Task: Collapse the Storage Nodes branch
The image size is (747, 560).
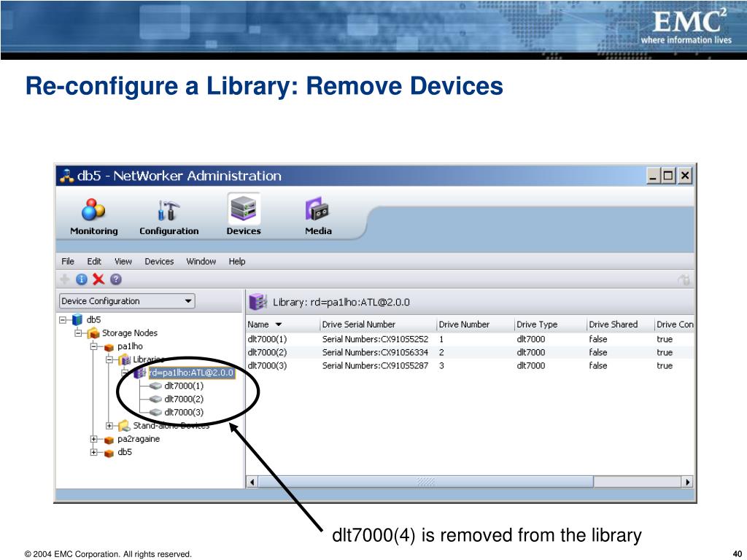Action: 78,332
